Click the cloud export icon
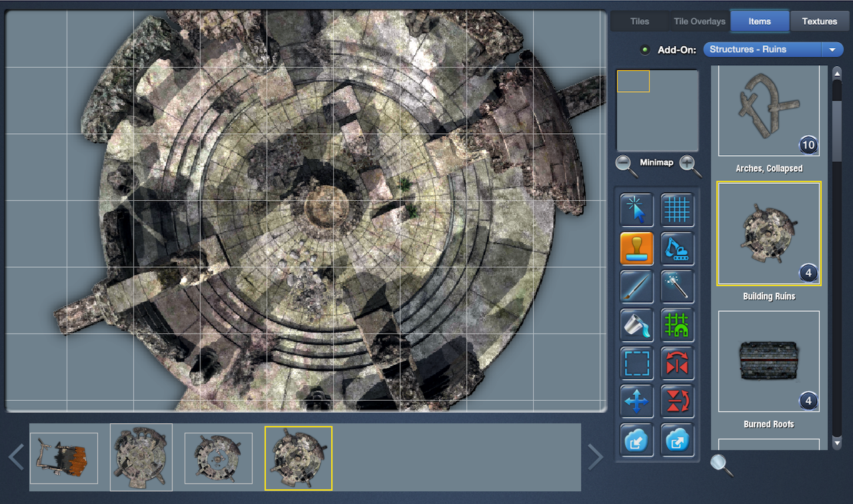Image resolution: width=853 pixels, height=504 pixels. (x=678, y=440)
